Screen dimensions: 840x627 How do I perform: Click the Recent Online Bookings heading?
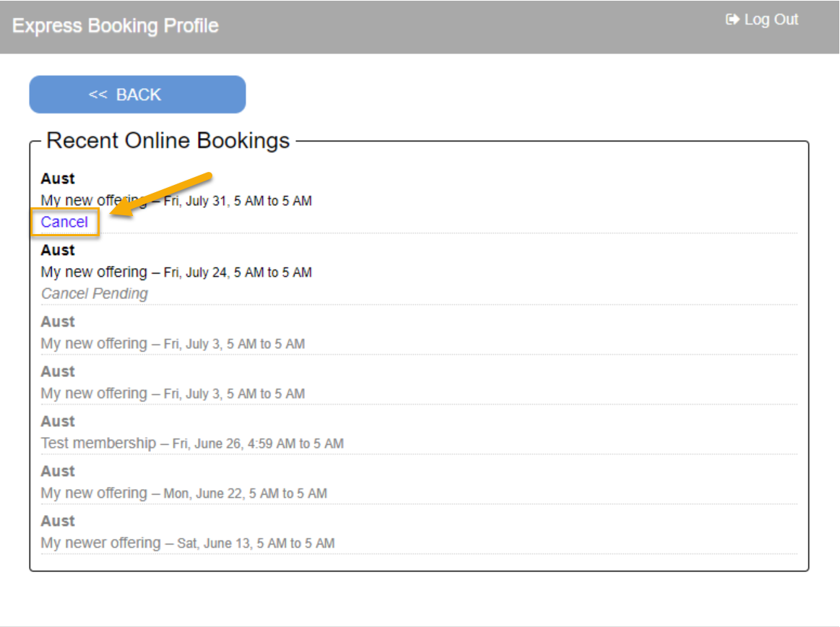click(x=168, y=140)
